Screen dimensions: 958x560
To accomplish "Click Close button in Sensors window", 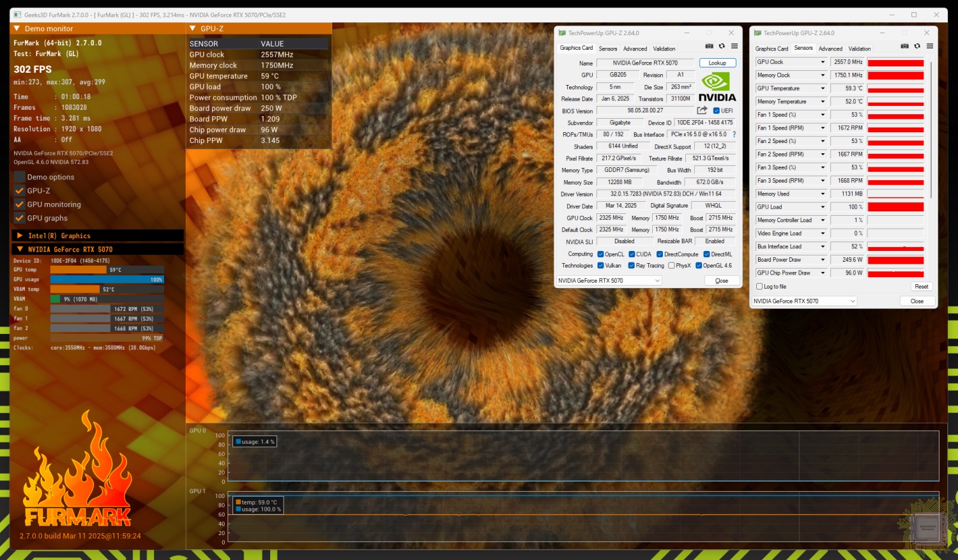I will click(x=917, y=301).
